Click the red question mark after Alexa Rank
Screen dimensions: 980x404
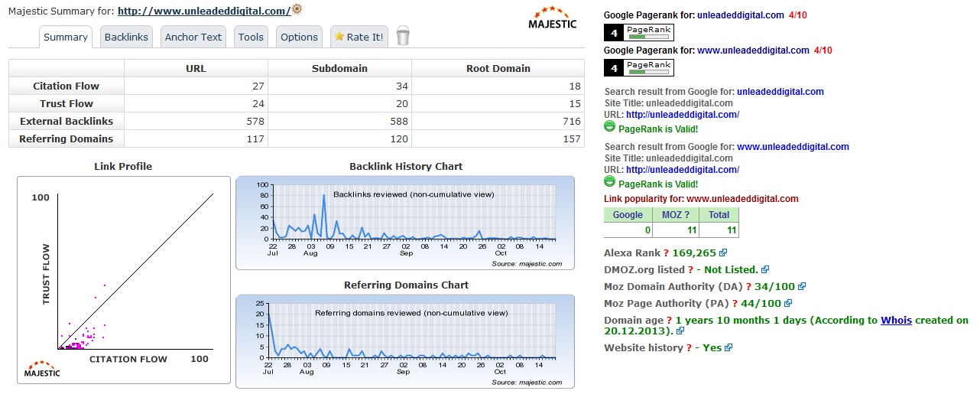click(666, 252)
